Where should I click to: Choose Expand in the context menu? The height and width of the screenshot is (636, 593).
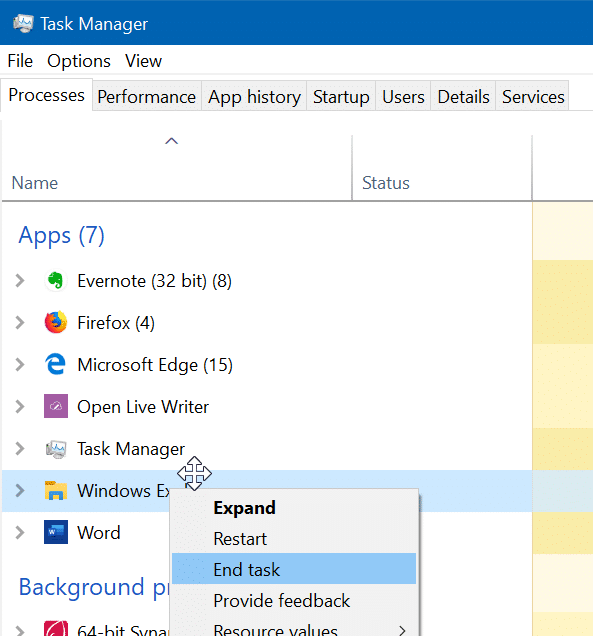tap(294, 508)
